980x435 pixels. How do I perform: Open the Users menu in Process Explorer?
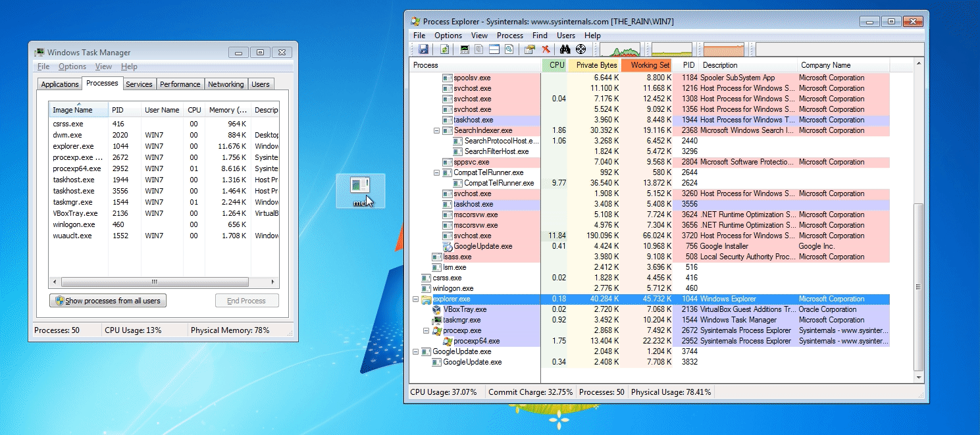(566, 36)
